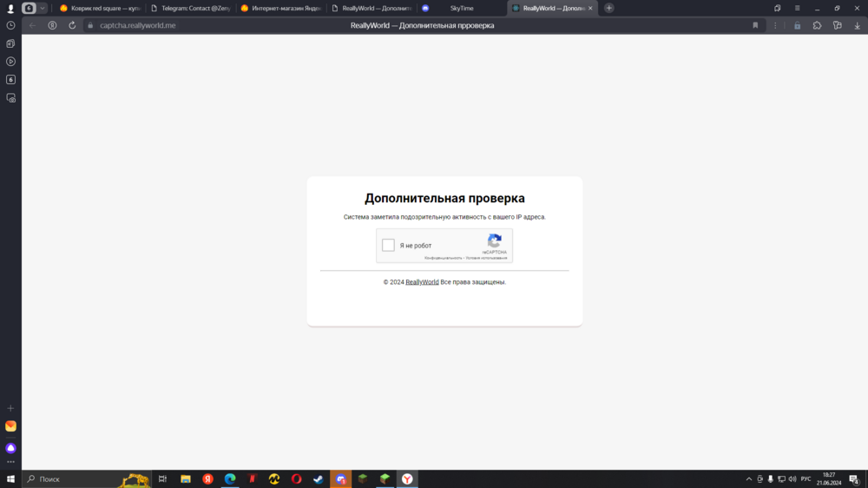Screen dimensions: 868x488
Task: Open the sidebar screenshot icon
Action: (10, 98)
